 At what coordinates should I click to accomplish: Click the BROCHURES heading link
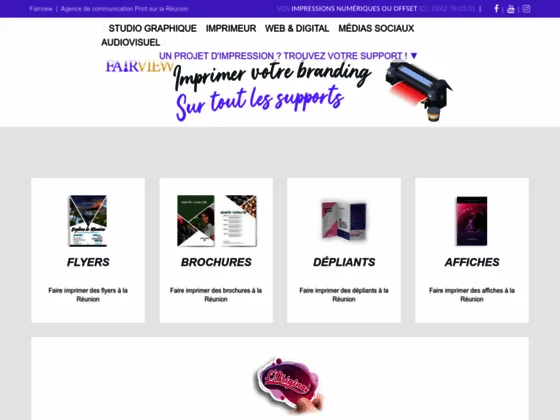(216, 262)
